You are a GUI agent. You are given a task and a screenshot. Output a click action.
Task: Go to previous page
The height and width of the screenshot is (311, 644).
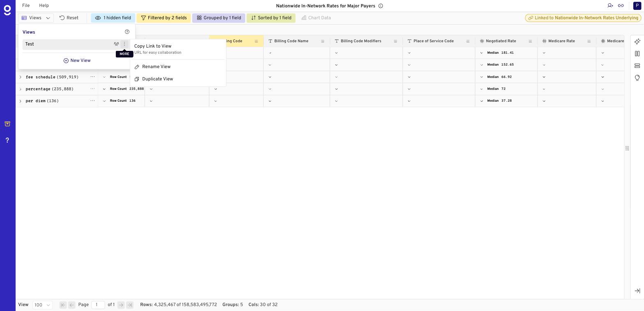tap(71, 305)
